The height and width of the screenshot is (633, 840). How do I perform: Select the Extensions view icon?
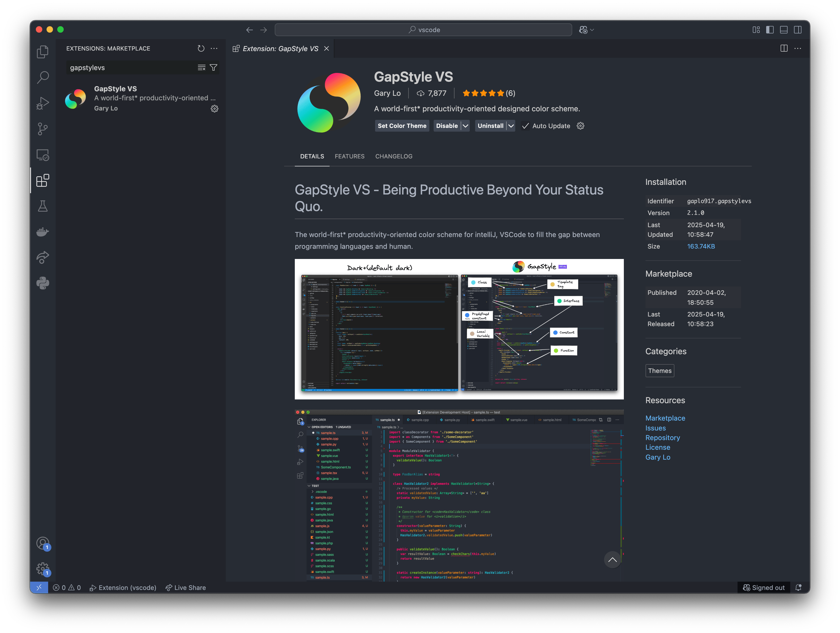click(43, 181)
